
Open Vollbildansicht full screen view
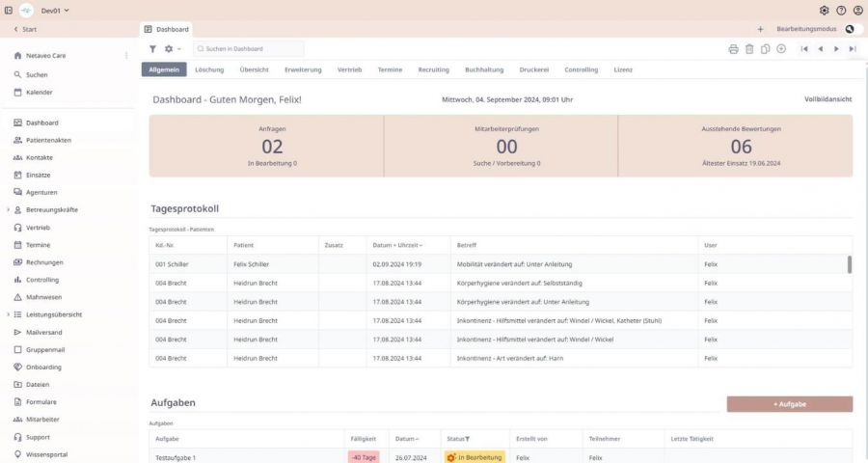827,99
